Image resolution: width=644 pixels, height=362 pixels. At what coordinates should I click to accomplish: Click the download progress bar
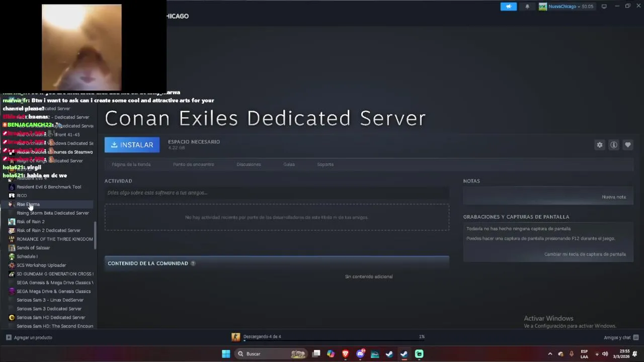(334, 340)
